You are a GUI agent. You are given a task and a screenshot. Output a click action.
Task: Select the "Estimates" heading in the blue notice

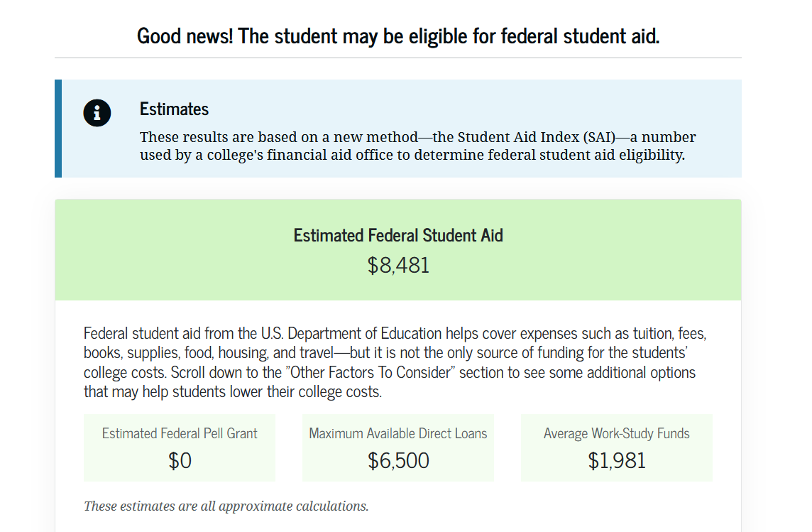pyautogui.click(x=174, y=109)
